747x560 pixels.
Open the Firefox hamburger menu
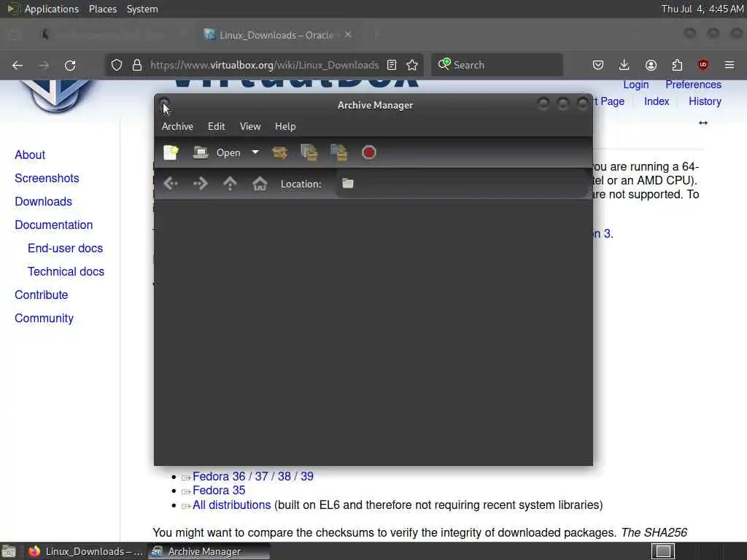tap(729, 65)
